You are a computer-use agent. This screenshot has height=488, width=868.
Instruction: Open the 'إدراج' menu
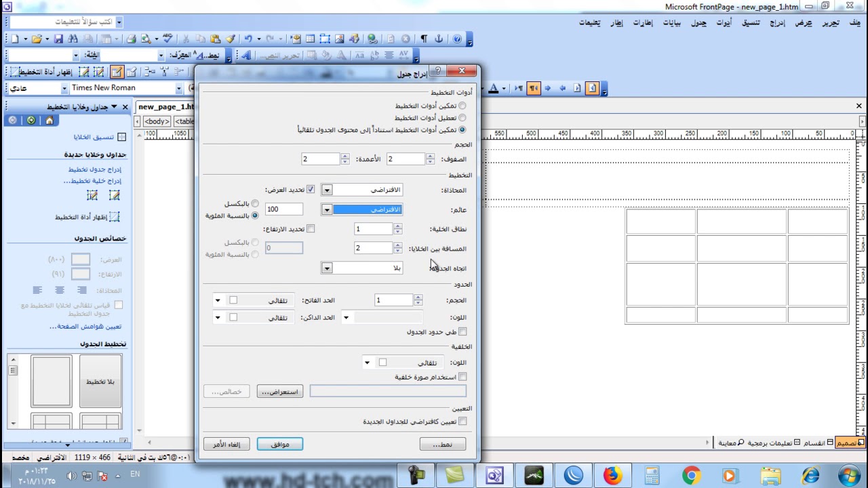coord(776,22)
